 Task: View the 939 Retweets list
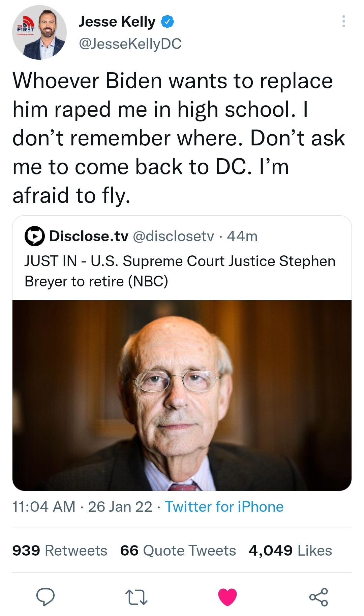60,551
